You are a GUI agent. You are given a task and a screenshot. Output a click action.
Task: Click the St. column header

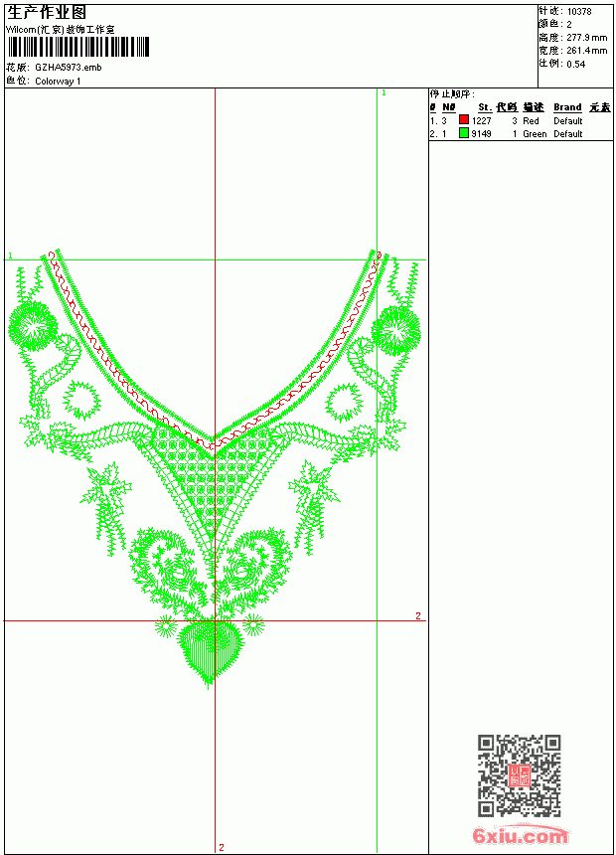485,107
